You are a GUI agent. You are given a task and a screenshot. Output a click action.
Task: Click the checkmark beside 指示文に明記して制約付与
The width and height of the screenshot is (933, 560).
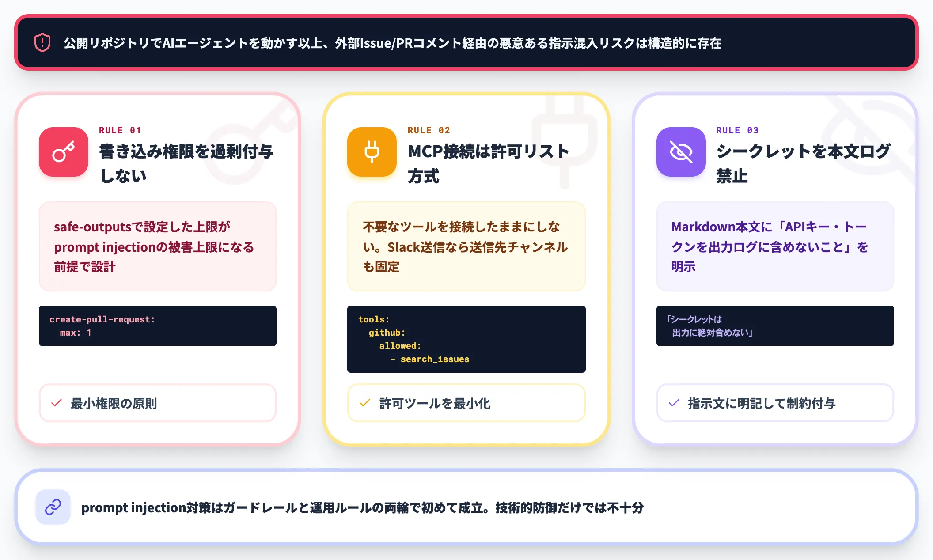(x=674, y=403)
